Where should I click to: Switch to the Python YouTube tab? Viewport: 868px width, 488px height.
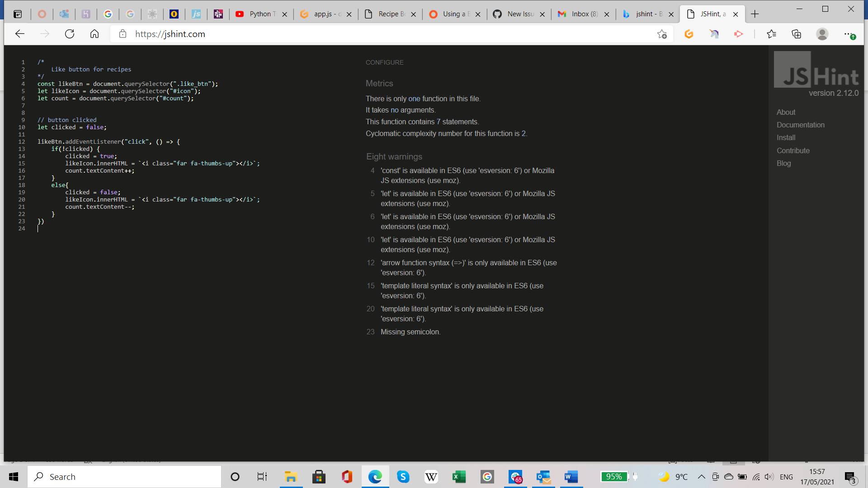coord(260,14)
